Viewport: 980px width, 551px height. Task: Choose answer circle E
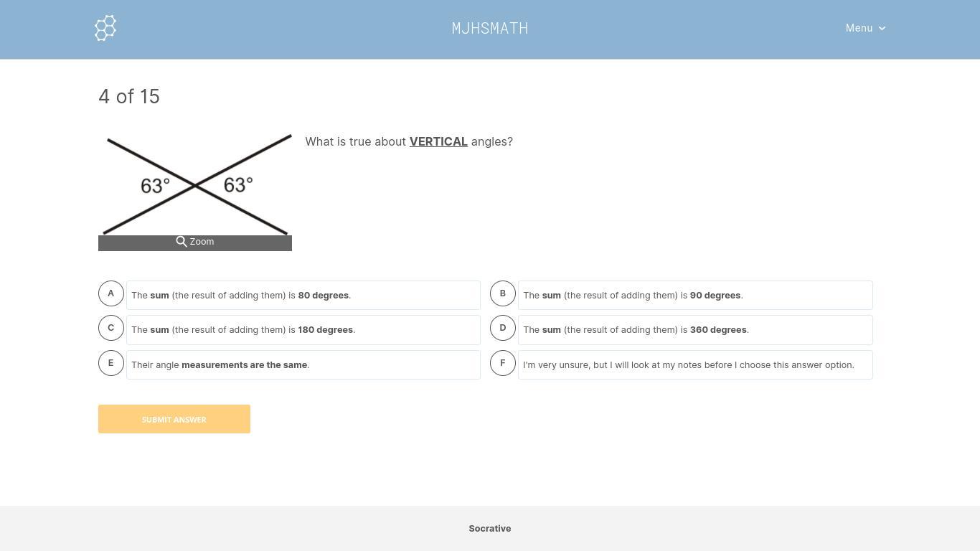[x=111, y=363]
